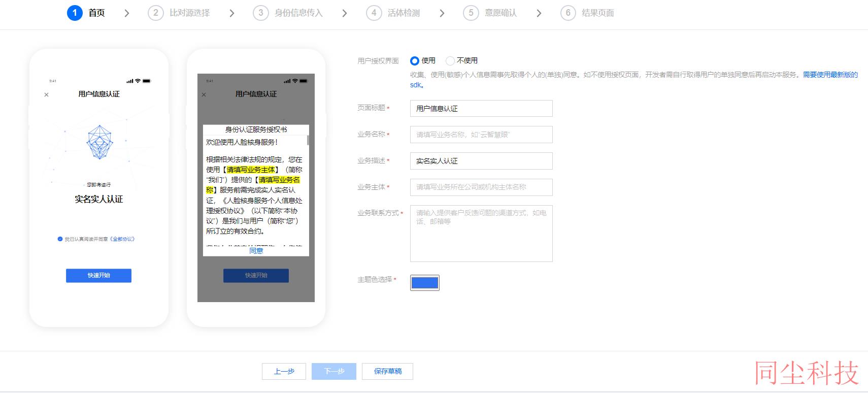Image resolution: width=868 pixels, height=393 pixels.
Task: Proceed with the 下一步 button
Action: 334,371
